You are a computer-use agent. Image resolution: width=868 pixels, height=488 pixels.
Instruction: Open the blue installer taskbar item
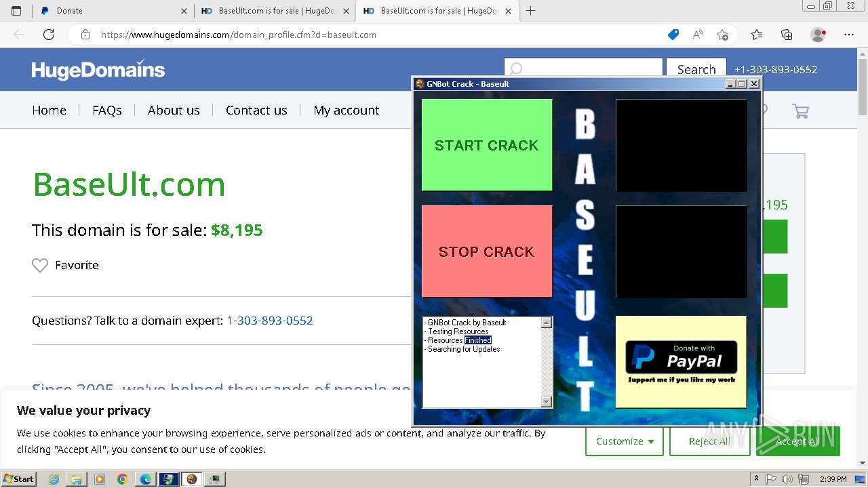pos(169,479)
